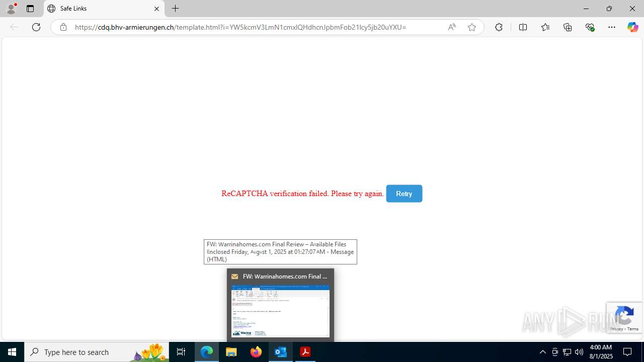Launch Firefox from taskbar
Viewport: 644px width, 362px height.
pyautogui.click(x=256, y=352)
